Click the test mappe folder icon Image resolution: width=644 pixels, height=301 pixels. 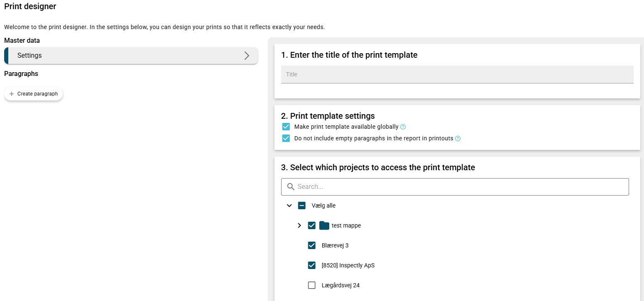tap(324, 225)
